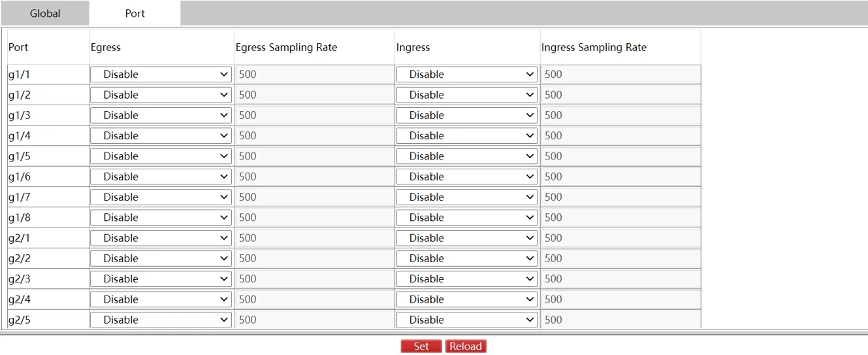
Task: Click the g2/5 port label
Action: coord(19,320)
